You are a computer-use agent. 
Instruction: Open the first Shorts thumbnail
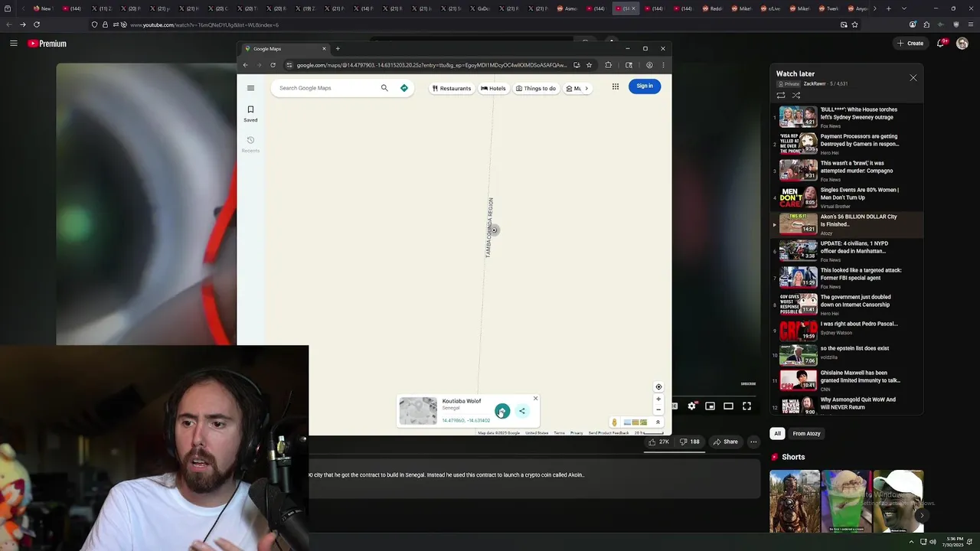coord(795,501)
